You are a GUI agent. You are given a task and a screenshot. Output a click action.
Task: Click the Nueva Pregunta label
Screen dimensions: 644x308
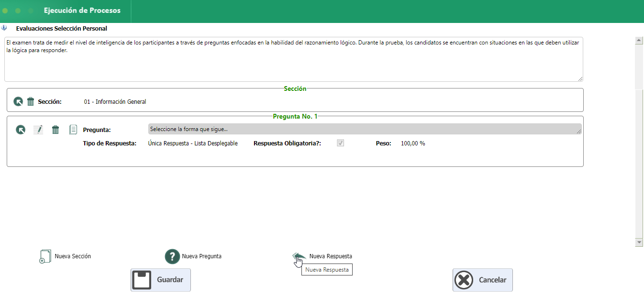coord(201,256)
